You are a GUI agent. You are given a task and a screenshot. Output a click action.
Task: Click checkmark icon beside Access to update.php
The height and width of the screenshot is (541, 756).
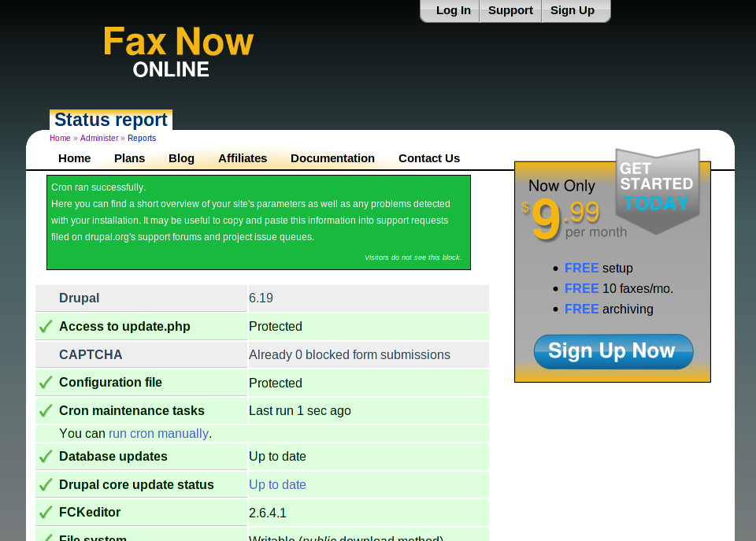pyautogui.click(x=46, y=327)
